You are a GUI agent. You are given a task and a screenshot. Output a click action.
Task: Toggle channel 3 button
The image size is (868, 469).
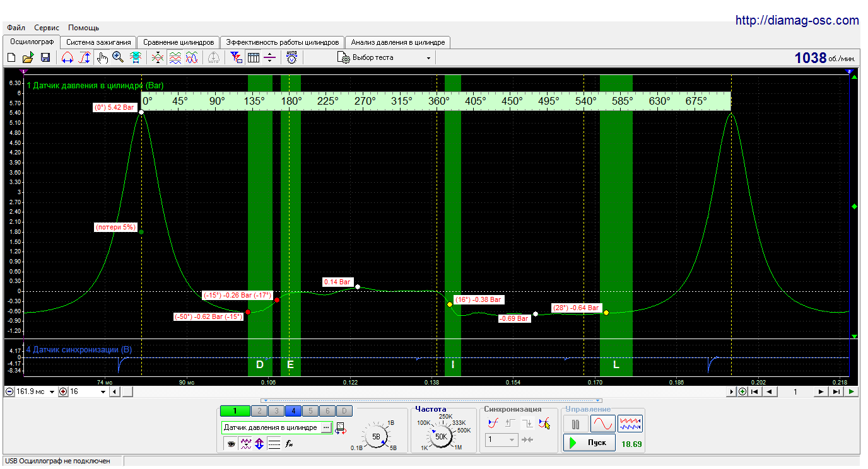coord(276,411)
